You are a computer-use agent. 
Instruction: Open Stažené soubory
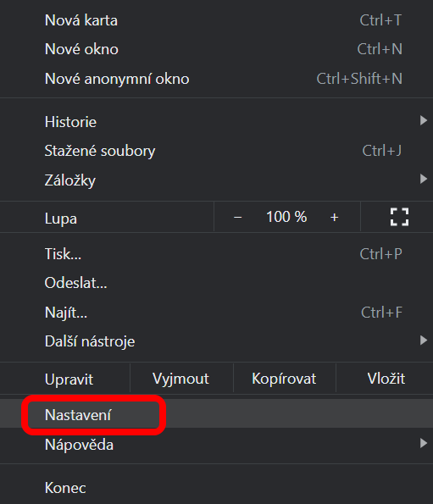point(216,151)
